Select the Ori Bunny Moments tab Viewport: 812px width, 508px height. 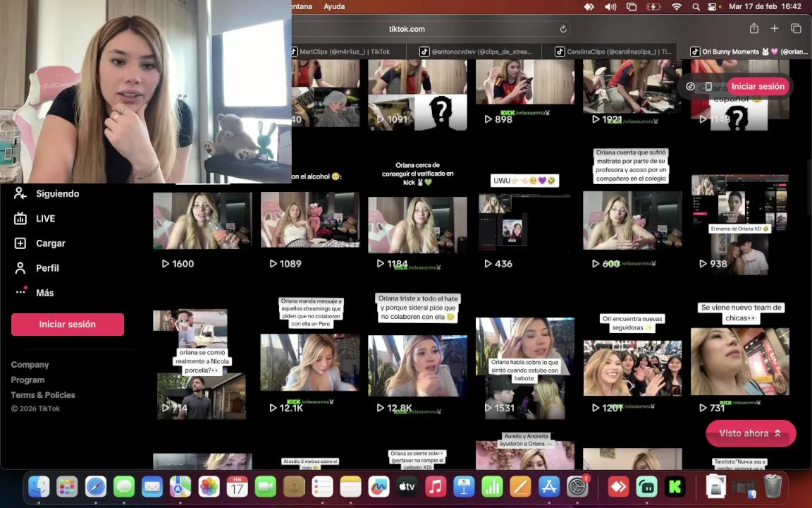point(748,52)
